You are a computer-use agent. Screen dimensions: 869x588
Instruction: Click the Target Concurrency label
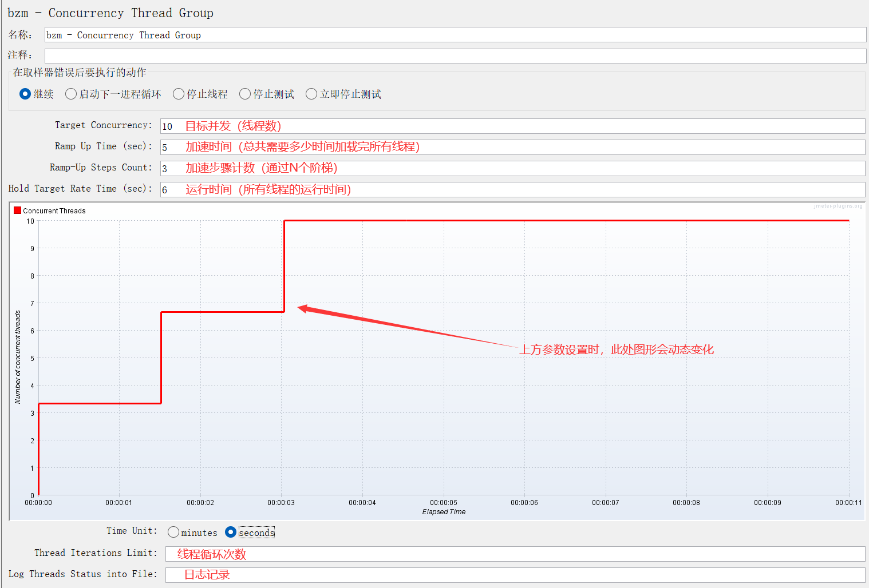tap(104, 125)
